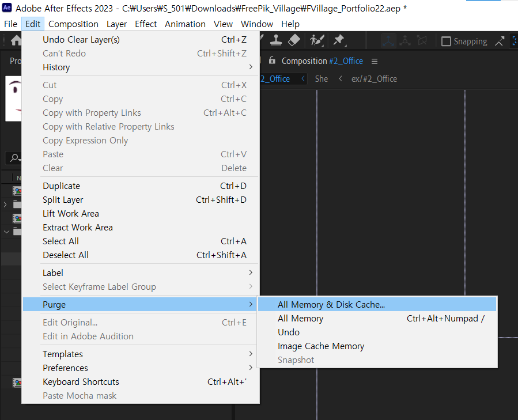The width and height of the screenshot is (518, 420).
Task: Open the Composition menu
Action: (x=73, y=24)
